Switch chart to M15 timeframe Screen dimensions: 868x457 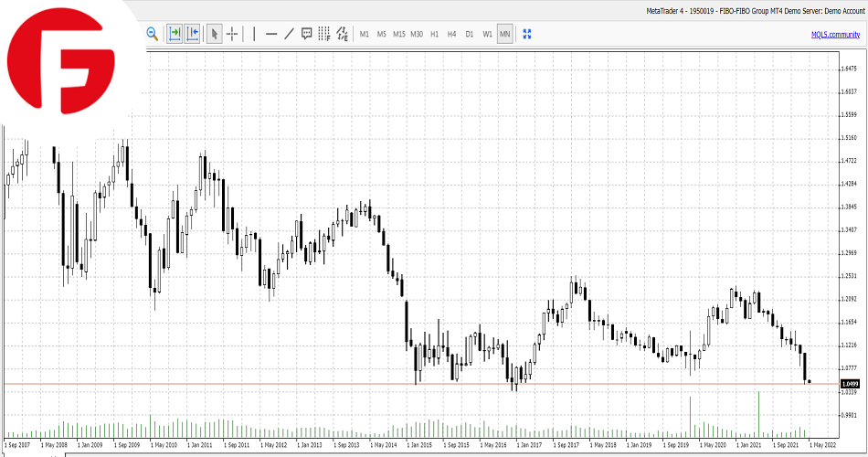[x=399, y=34]
